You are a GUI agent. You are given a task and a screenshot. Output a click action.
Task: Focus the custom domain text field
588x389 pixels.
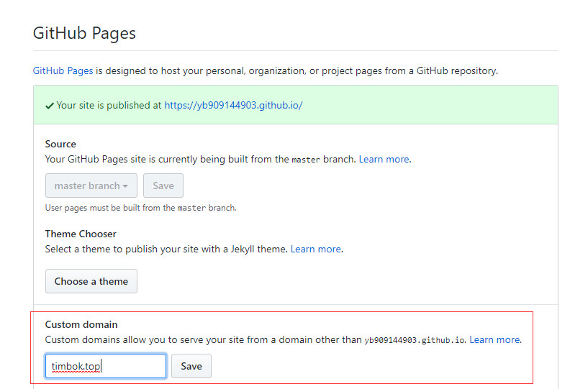[x=106, y=366]
